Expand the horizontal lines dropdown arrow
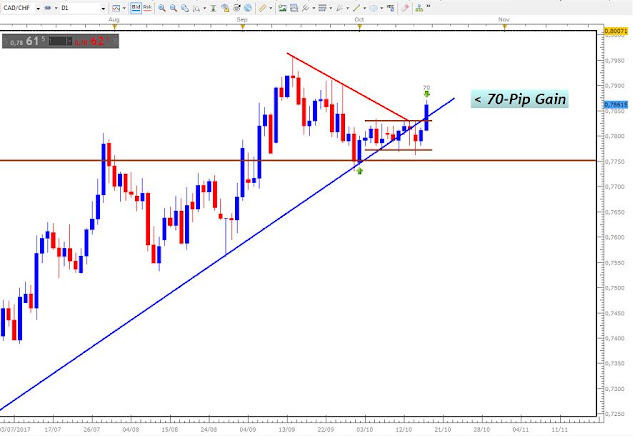 [331, 8]
